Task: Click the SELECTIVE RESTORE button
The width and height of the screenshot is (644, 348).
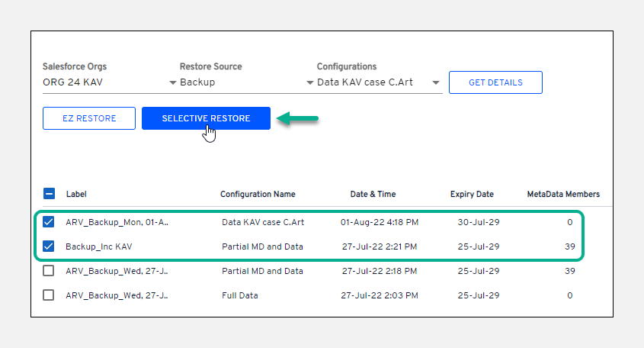Action: point(206,118)
